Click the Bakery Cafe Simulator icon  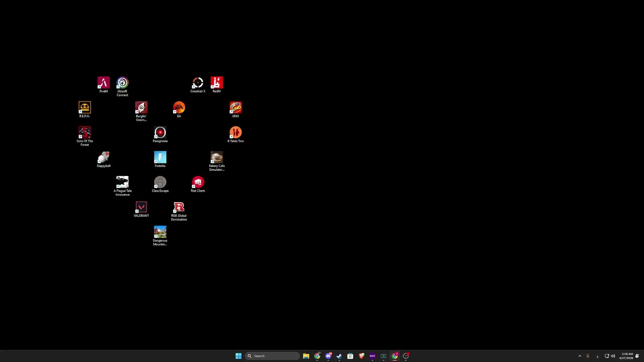(216, 161)
